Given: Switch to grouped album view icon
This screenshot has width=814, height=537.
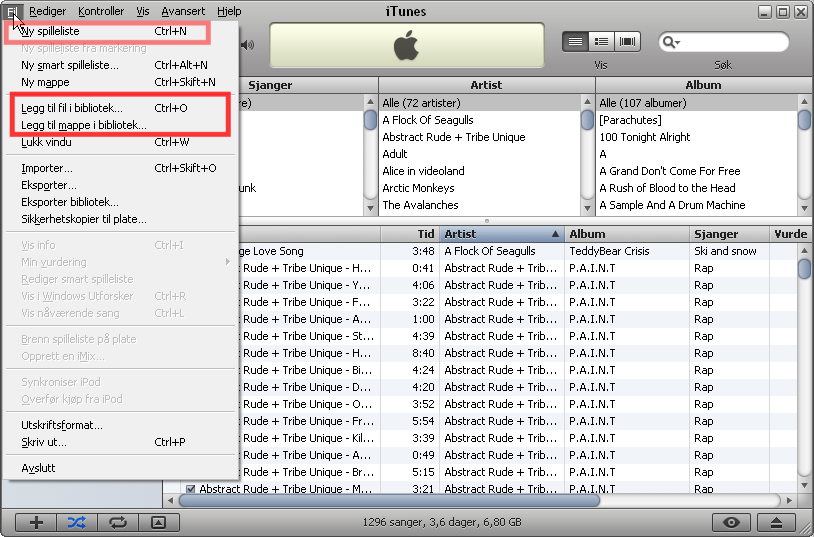Looking at the screenshot, I should click(x=601, y=42).
